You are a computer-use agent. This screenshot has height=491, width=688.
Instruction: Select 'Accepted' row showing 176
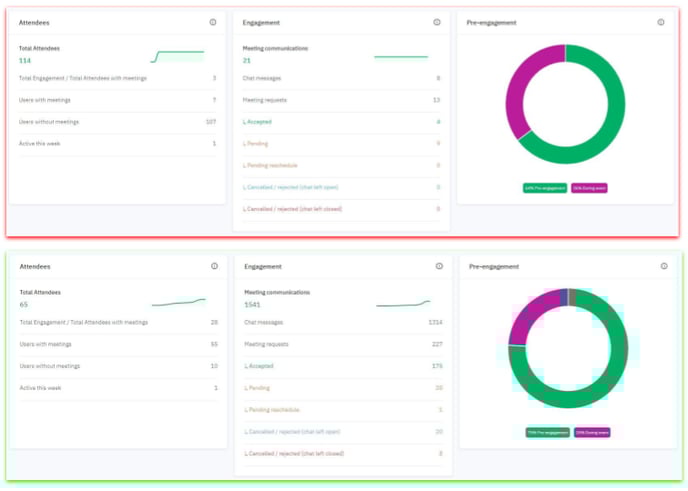click(343, 366)
